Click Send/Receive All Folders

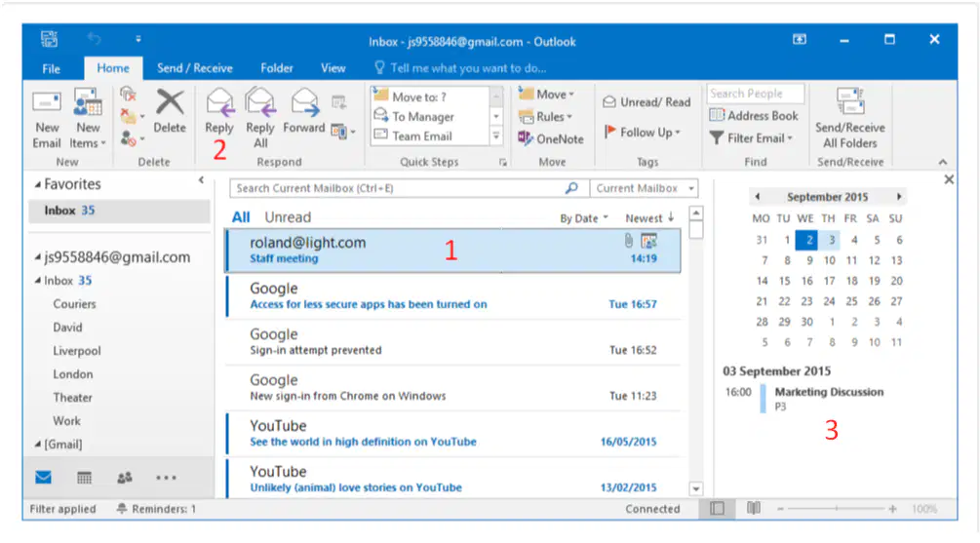pos(850,119)
